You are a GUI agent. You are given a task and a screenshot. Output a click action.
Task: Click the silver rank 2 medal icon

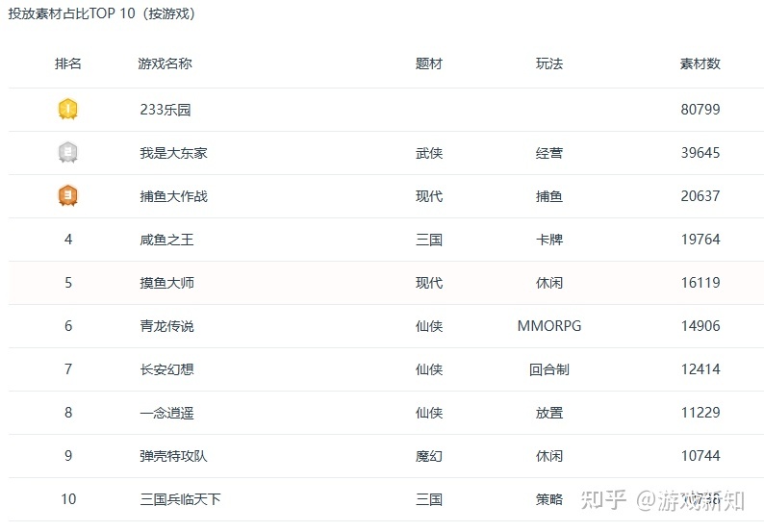click(x=68, y=153)
